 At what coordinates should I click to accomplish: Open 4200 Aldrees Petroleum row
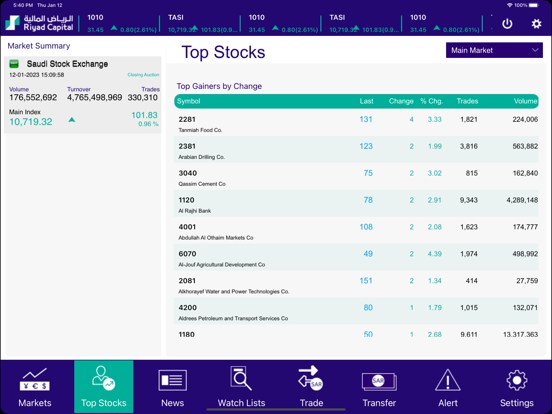point(356,311)
